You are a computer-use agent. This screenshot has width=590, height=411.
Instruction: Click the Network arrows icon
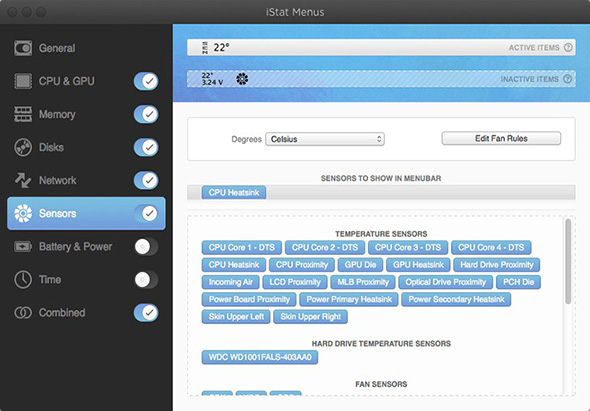click(x=23, y=180)
